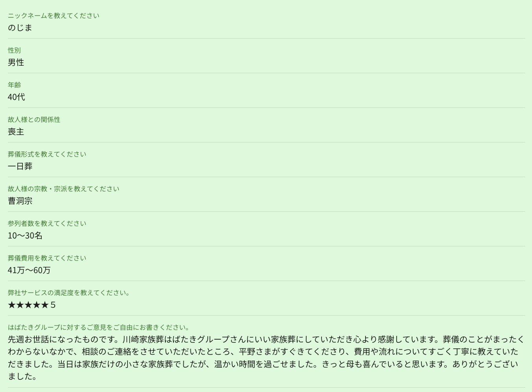Screen dimensions: 532x392
Task: Click the cost value 41万〜60万
Action: (29, 270)
